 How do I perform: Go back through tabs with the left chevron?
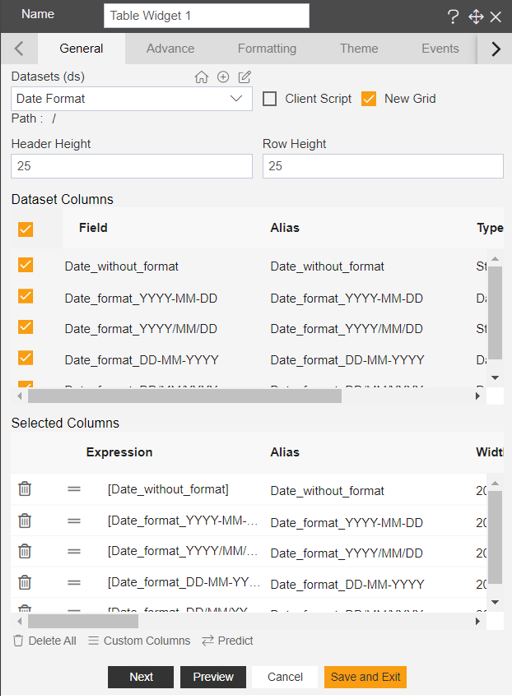tap(19, 48)
